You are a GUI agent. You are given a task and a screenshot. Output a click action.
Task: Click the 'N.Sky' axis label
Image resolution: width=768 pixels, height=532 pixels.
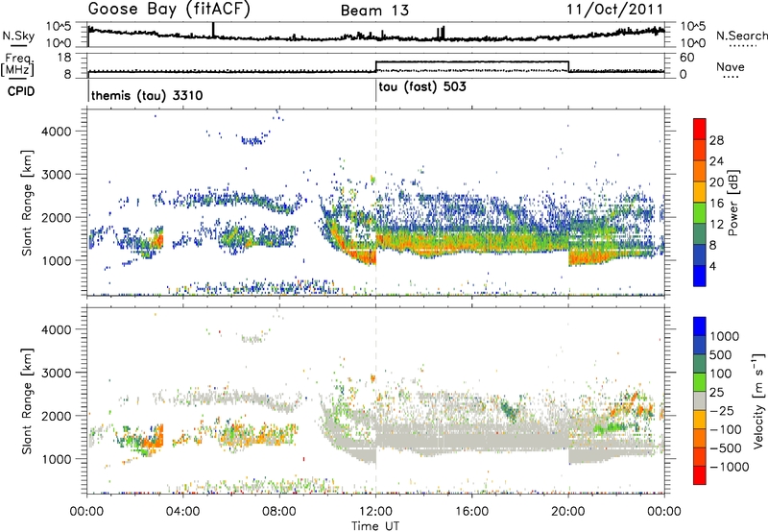(18, 36)
